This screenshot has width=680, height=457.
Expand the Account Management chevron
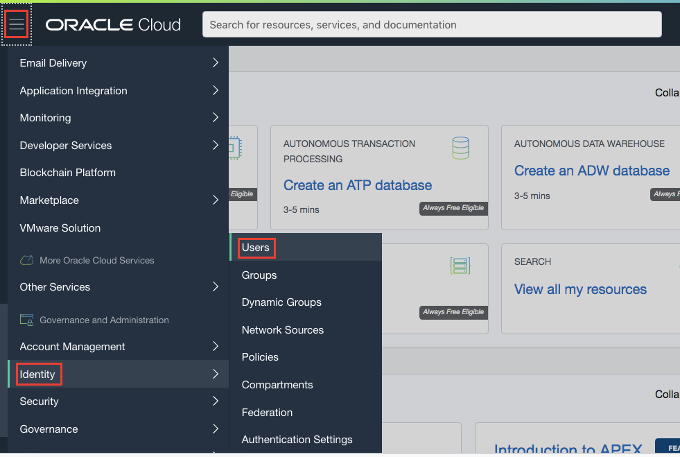coord(216,346)
